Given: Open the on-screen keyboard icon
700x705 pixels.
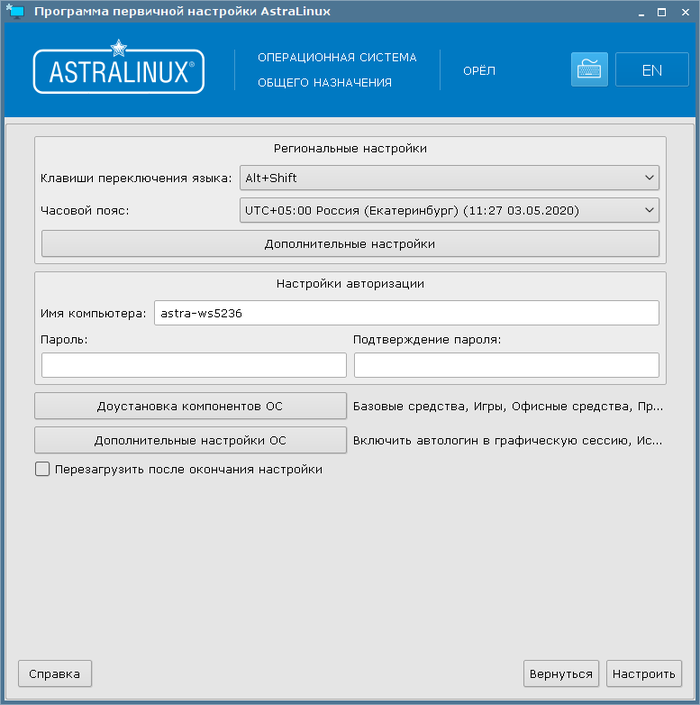Looking at the screenshot, I should (x=589, y=69).
